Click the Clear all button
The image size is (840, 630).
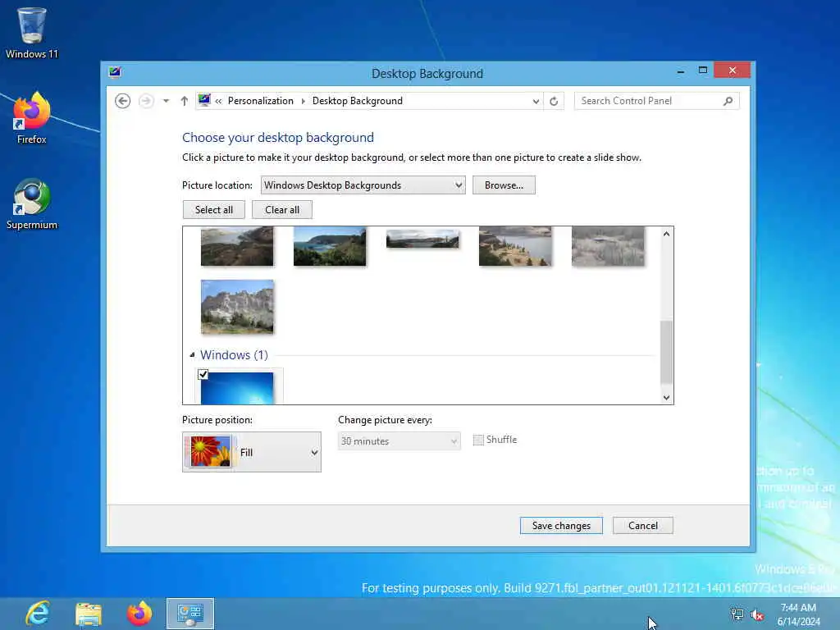pyautogui.click(x=282, y=209)
